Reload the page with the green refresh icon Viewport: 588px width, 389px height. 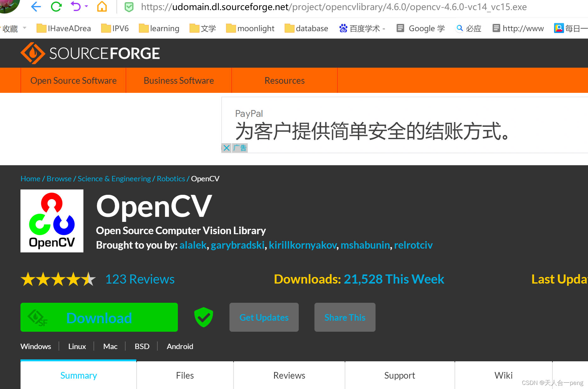click(56, 6)
